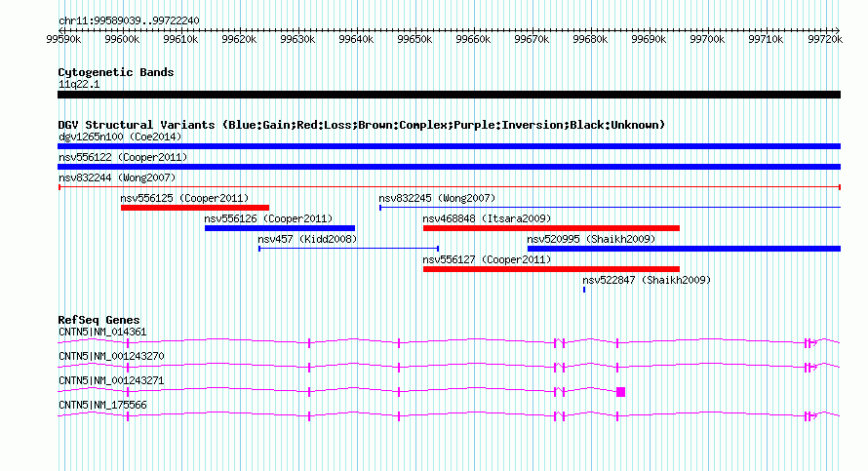Click the 11q22.1 cytogenetic band bar
The height and width of the screenshot is (471, 868).
click(449, 95)
